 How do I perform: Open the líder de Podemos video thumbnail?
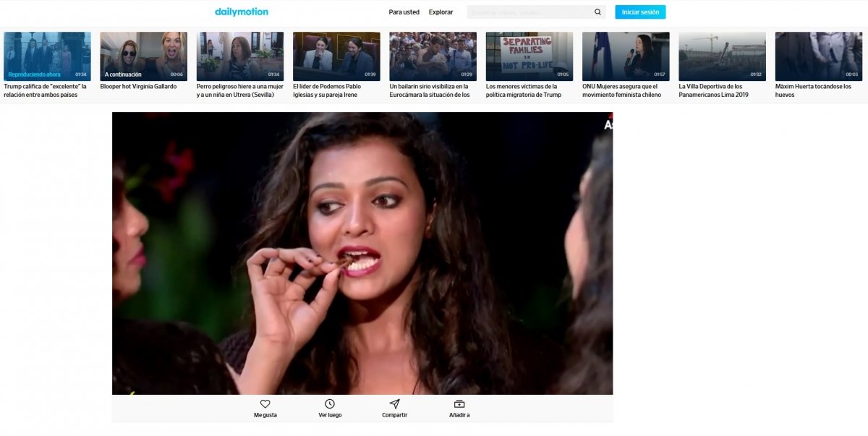click(x=336, y=56)
